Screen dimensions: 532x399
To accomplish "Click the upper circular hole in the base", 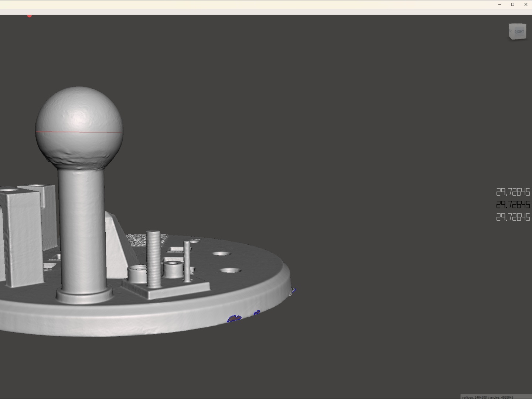I will pos(221,254).
